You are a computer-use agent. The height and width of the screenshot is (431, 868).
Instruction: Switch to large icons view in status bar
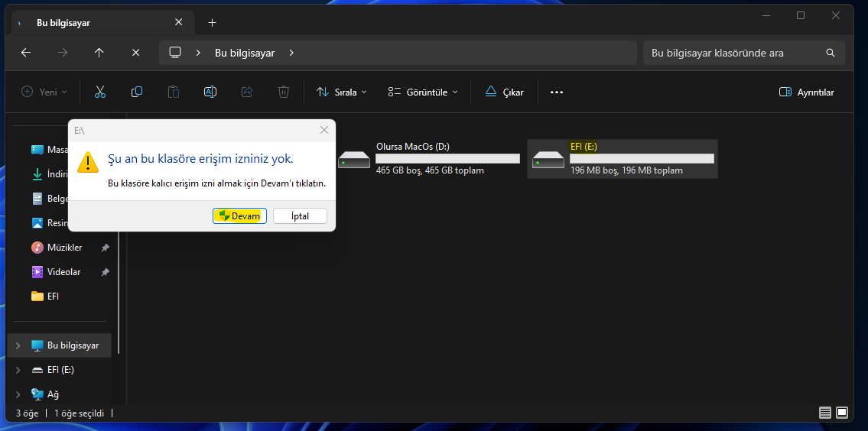(x=842, y=413)
